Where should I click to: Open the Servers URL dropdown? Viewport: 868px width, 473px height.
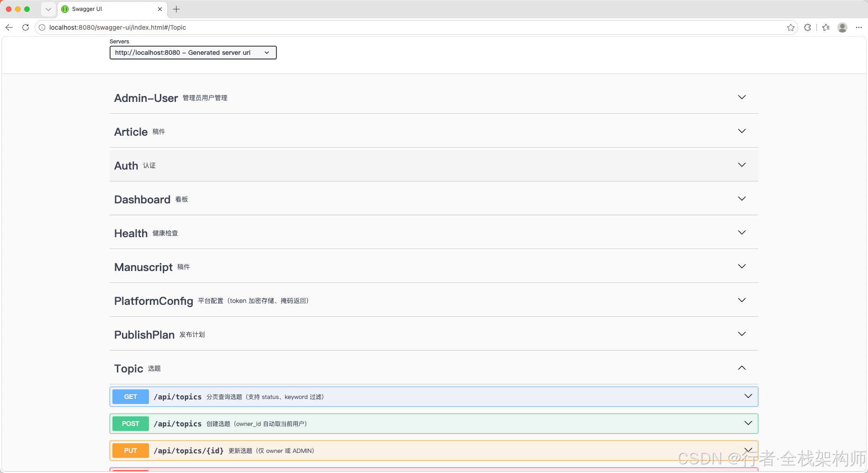coord(193,53)
